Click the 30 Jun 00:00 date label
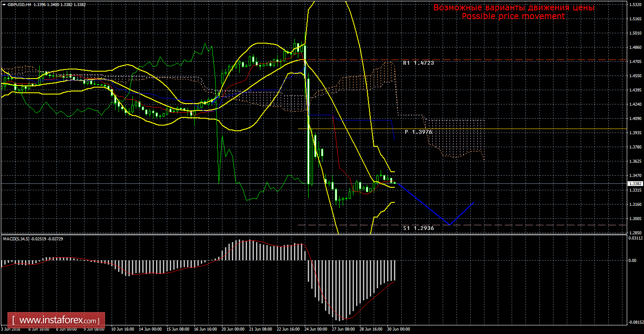 coord(399,329)
